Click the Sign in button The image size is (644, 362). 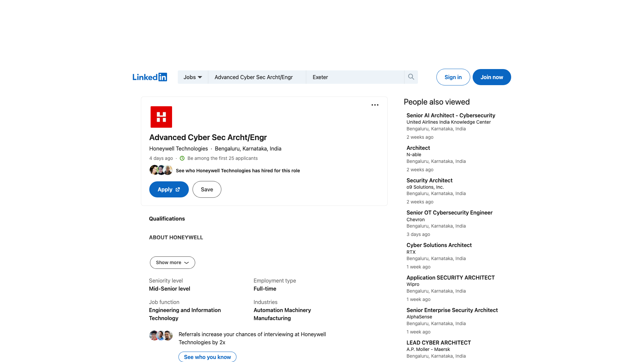click(453, 77)
